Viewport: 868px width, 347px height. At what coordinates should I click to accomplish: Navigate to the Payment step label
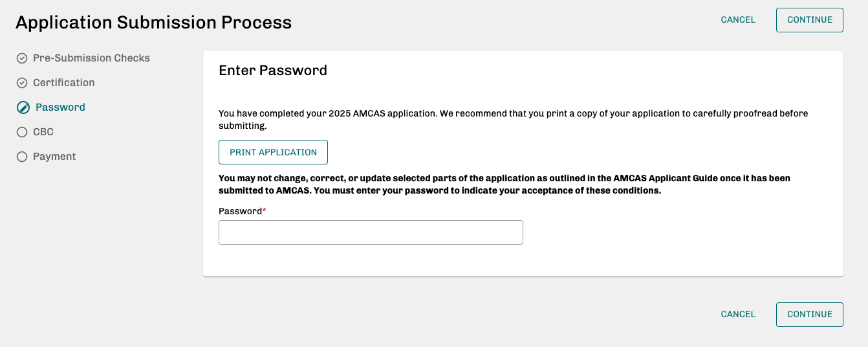coord(54,157)
